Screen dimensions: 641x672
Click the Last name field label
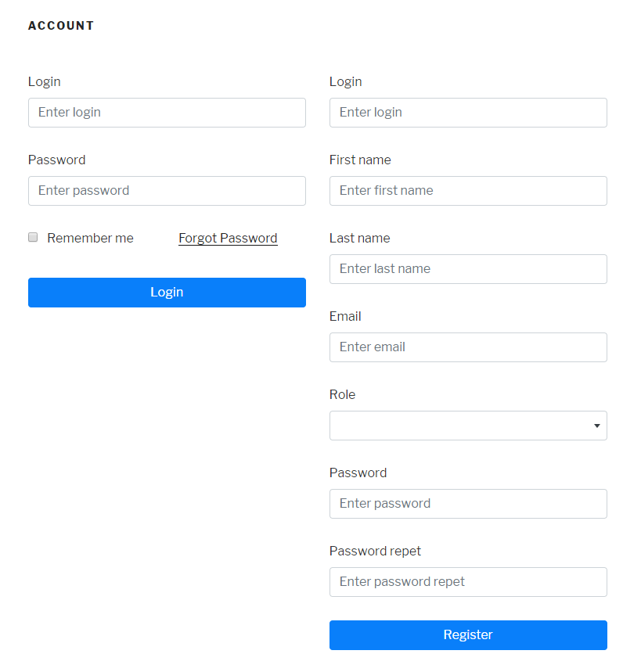pos(359,238)
